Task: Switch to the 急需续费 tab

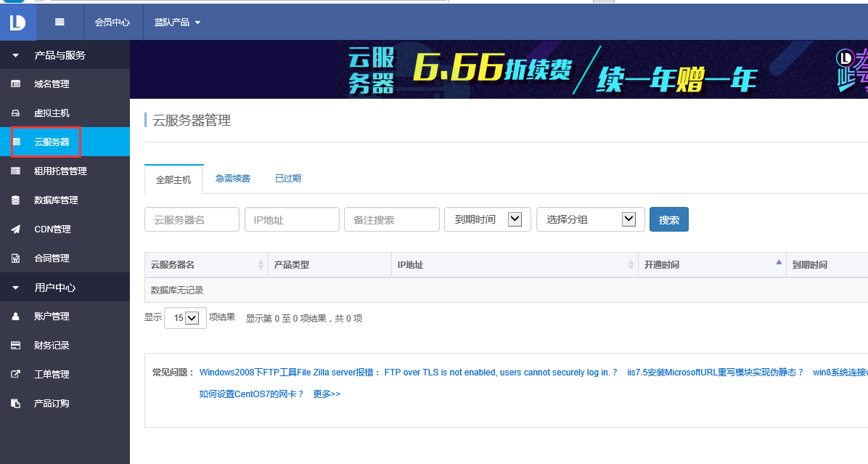Action: 232,178
